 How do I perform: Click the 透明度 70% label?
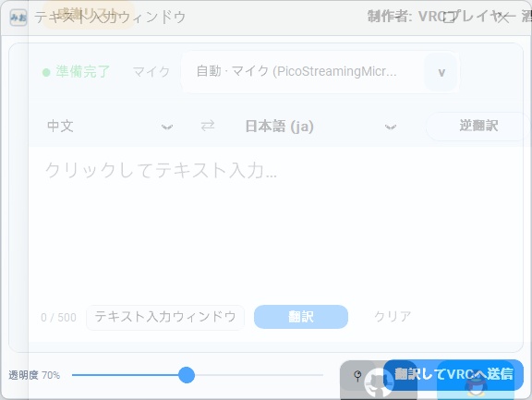[34, 375]
